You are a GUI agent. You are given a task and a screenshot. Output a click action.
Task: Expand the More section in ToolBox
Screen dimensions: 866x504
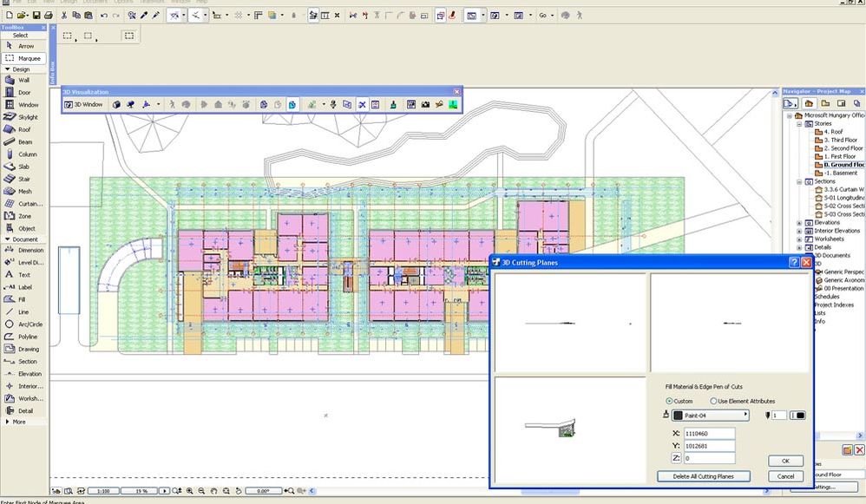(x=17, y=422)
